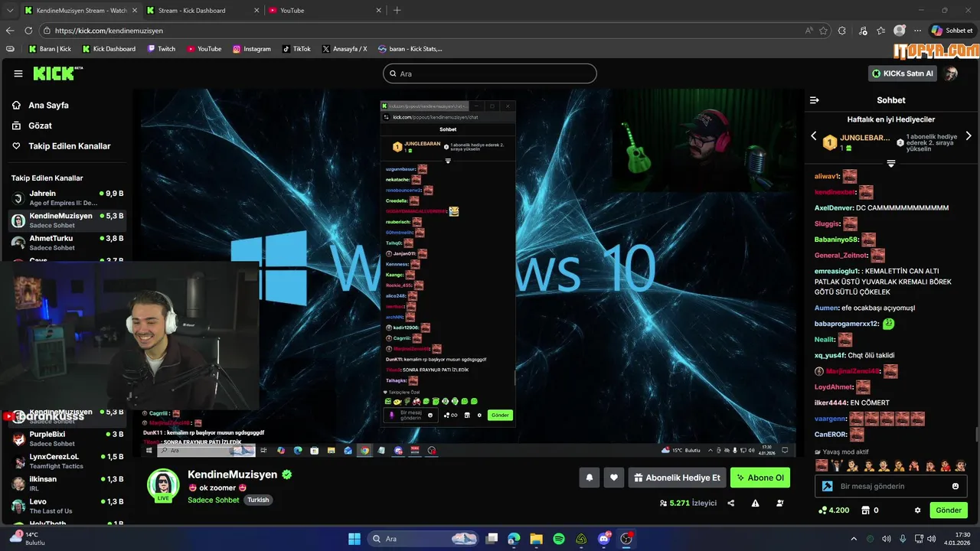Click Abone Ol button
The height and width of the screenshot is (551, 980).
pyautogui.click(x=760, y=478)
